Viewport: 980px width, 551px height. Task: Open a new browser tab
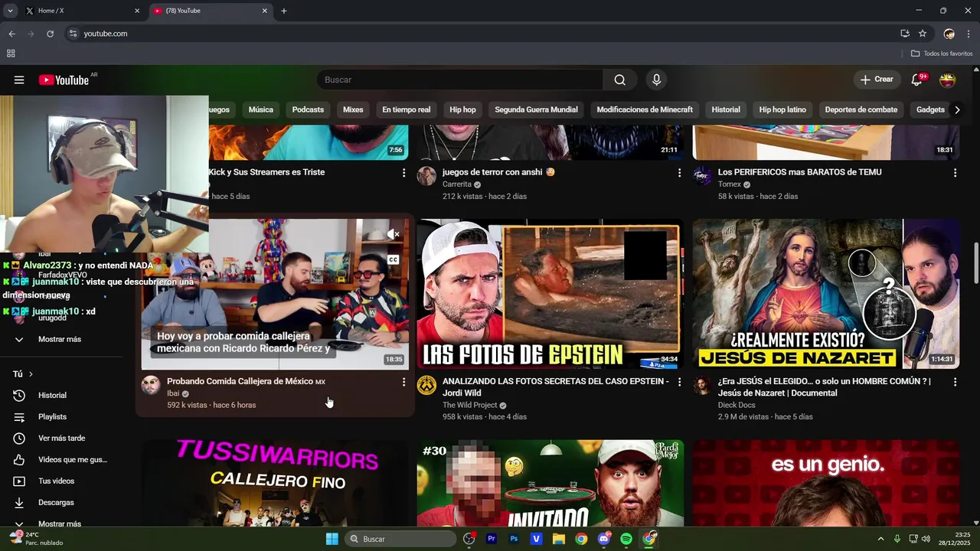click(284, 11)
